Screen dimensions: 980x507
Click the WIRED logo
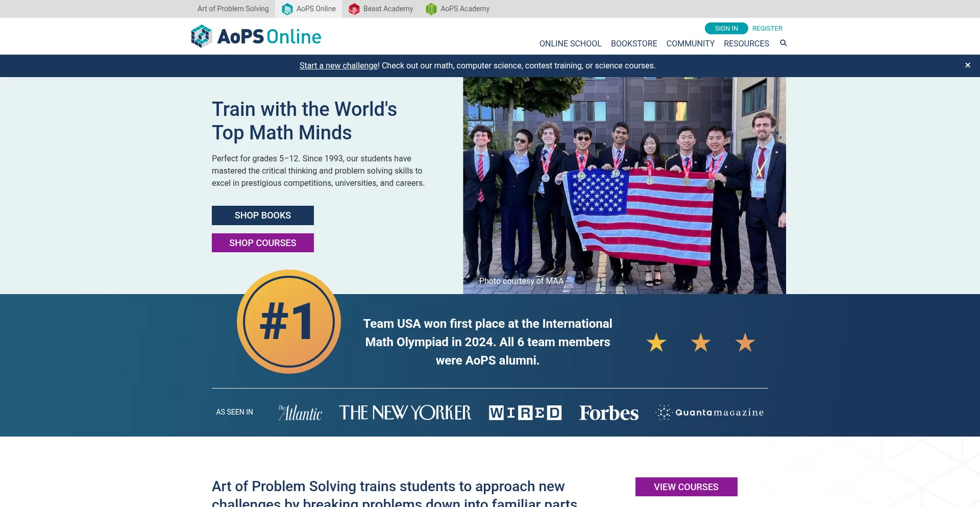click(x=525, y=413)
